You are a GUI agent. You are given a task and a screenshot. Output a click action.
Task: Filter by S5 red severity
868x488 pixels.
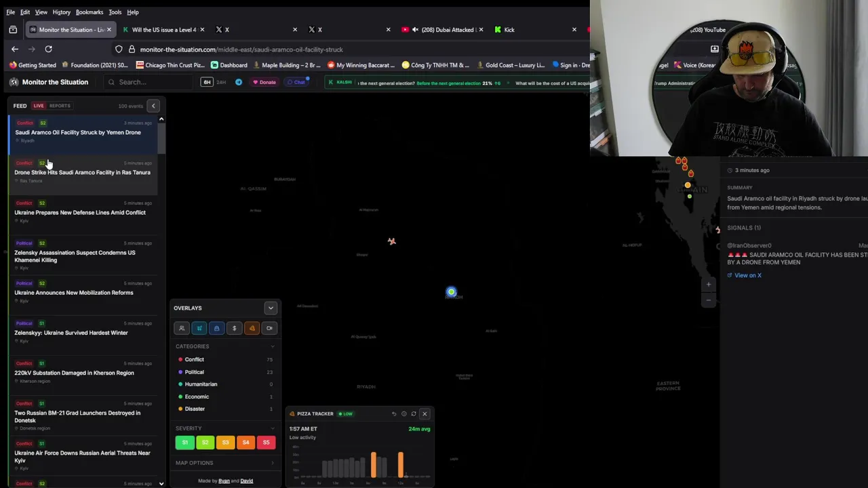(x=266, y=443)
